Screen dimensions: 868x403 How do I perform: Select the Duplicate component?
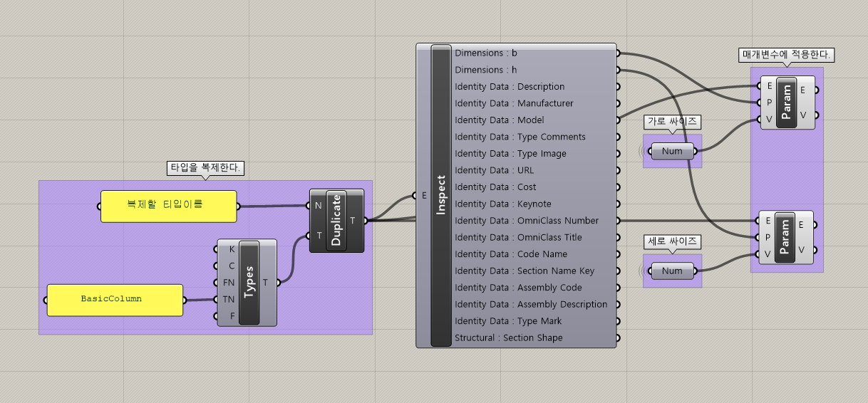click(337, 221)
